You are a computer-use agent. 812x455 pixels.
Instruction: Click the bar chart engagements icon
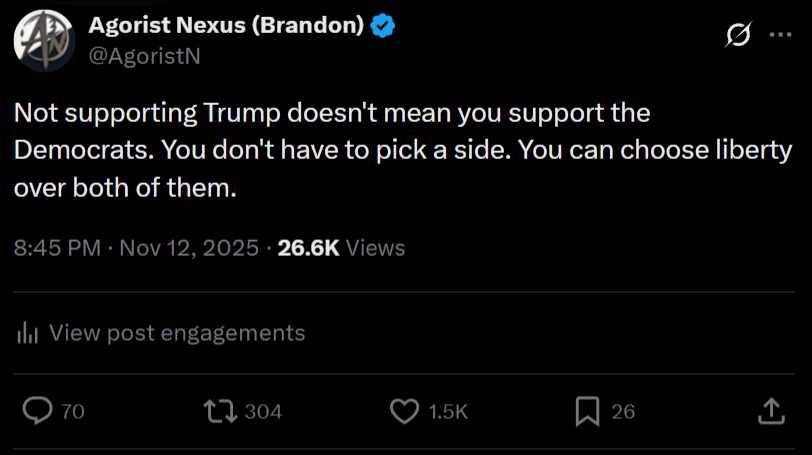[x=28, y=333]
